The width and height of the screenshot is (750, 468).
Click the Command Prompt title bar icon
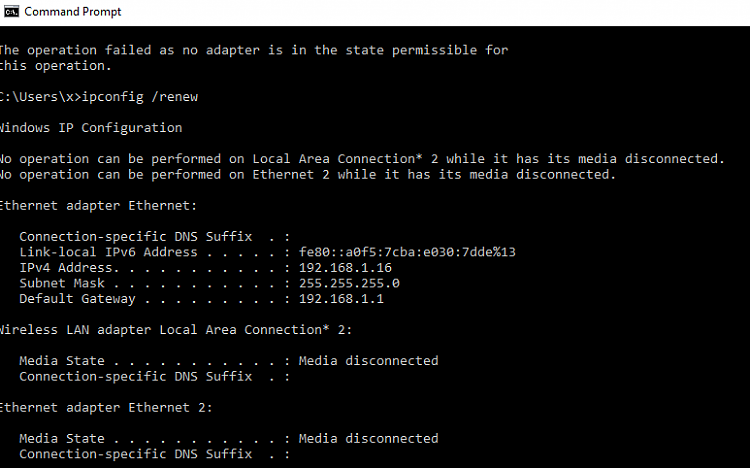[x=11, y=11]
